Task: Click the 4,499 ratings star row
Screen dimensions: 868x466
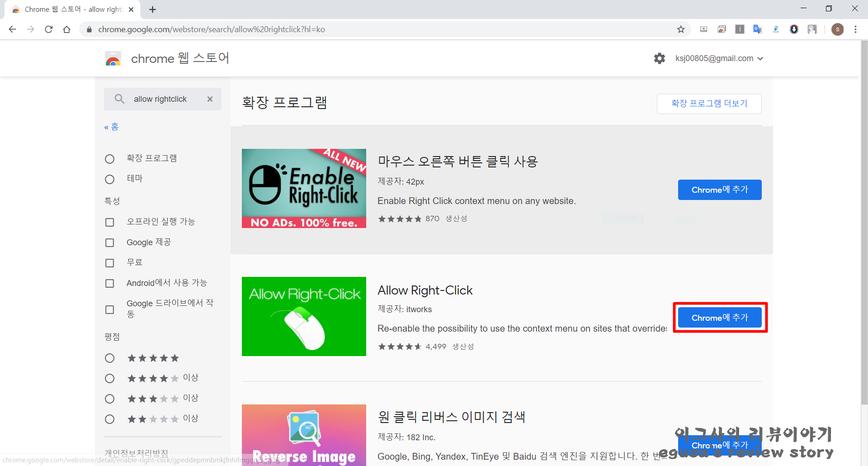Action: point(400,347)
